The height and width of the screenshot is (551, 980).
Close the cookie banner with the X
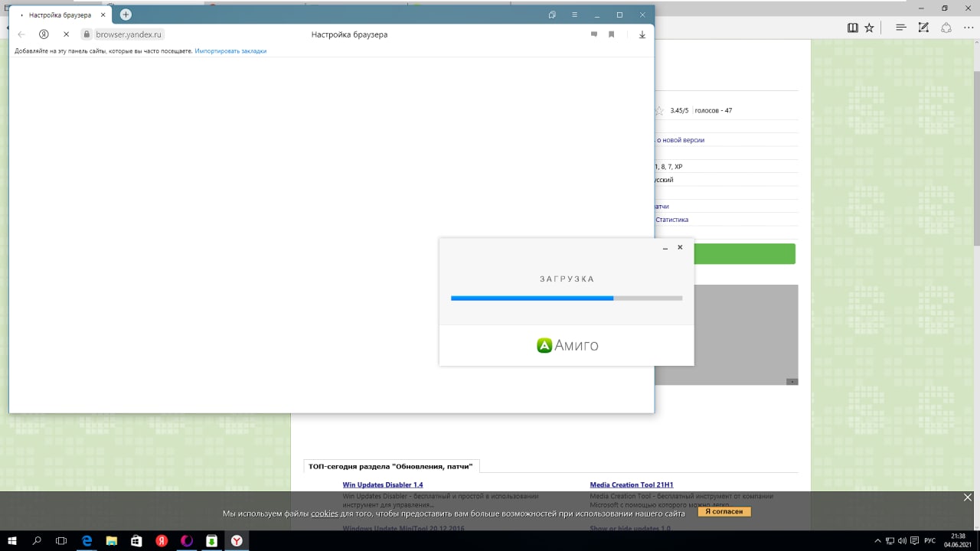[968, 497]
